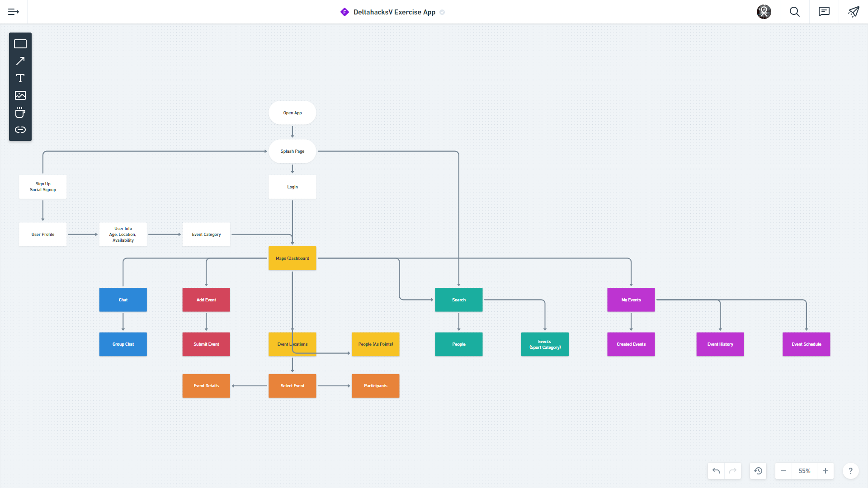
Task: Zoom in with the plus button
Action: tap(825, 471)
